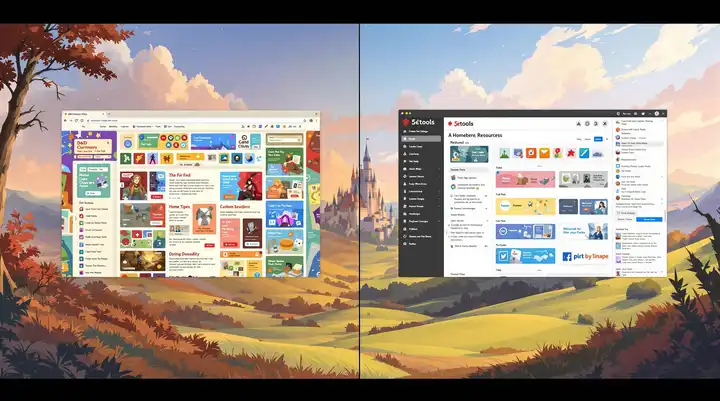Image resolution: width=720 pixels, height=401 pixels.
Task: Open the red-haired character portrait thumbnail
Action: point(134,186)
